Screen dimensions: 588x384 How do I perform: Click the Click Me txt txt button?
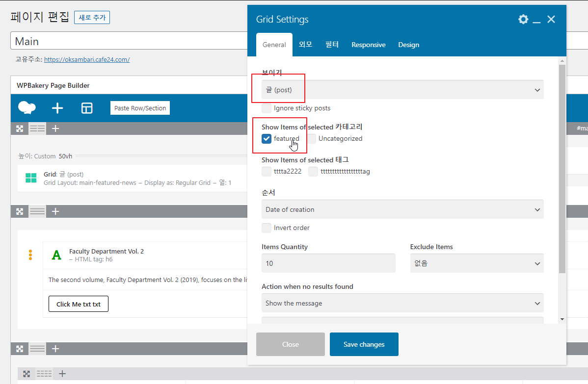click(x=79, y=304)
